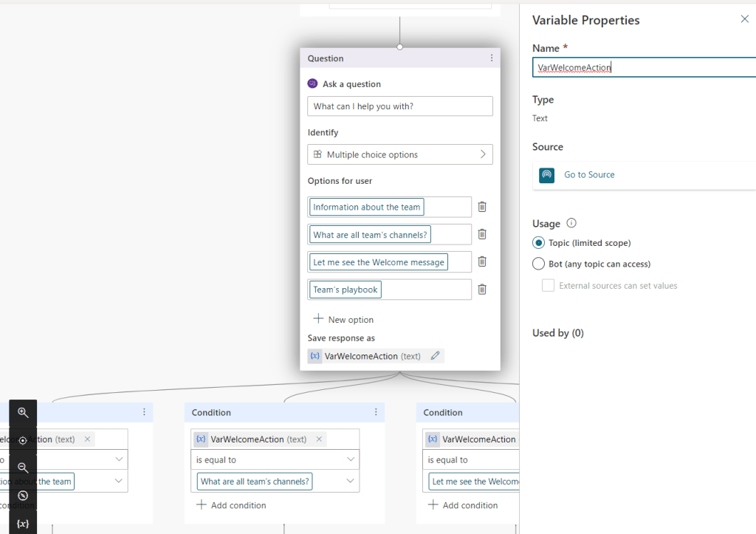Check 'External sources can set values'
This screenshot has height=534, width=756.
coord(548,286)
